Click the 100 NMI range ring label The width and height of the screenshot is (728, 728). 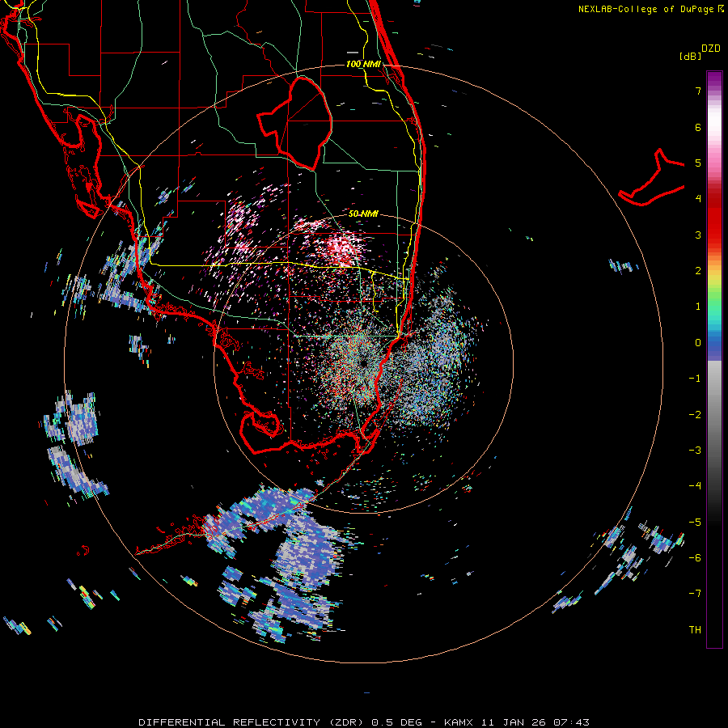click(x=363, y=64)
